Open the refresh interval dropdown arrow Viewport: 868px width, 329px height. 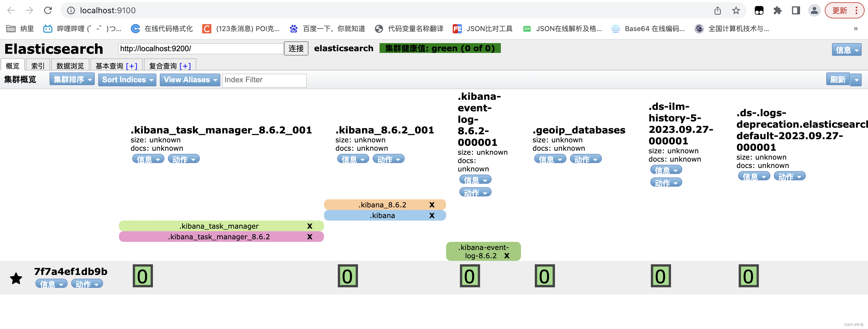click(x=856, y=80)
